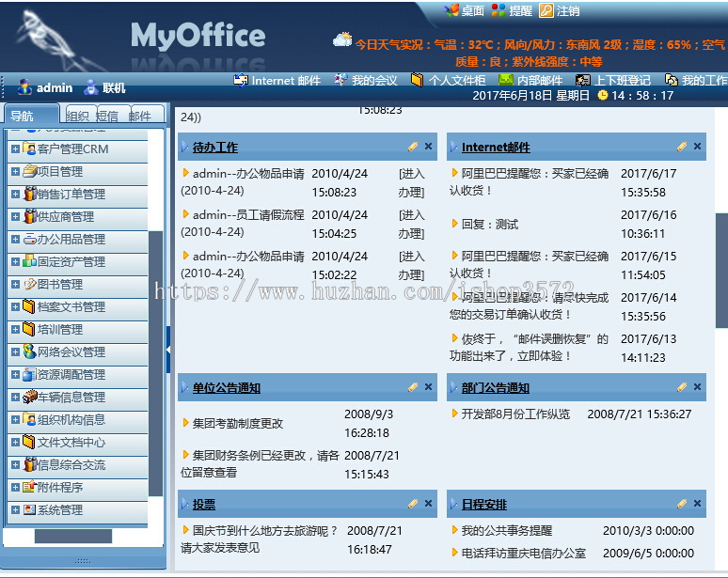728x578 pixels.
Task: Close the 部门公告通知 panel
Action: click(697, 387)
